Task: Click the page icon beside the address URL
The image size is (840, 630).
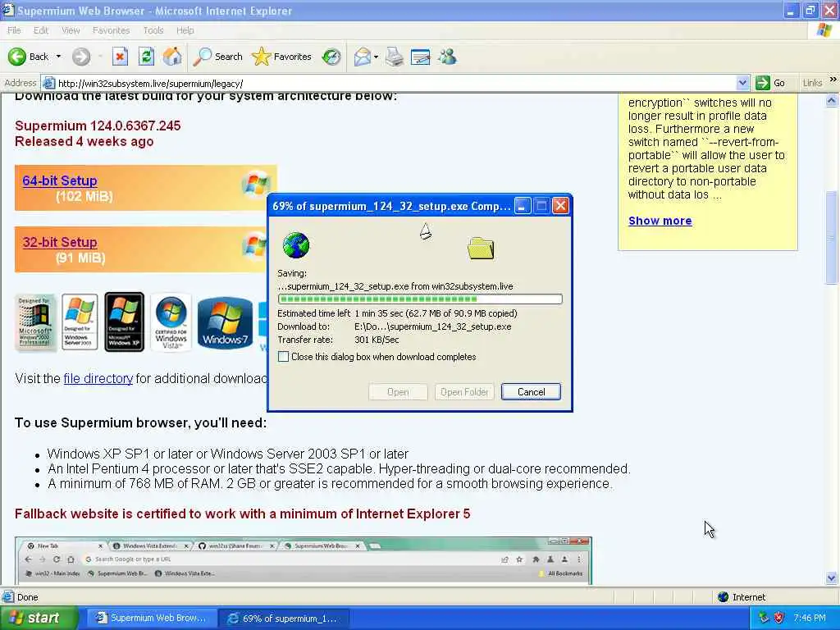Action: 48,83
